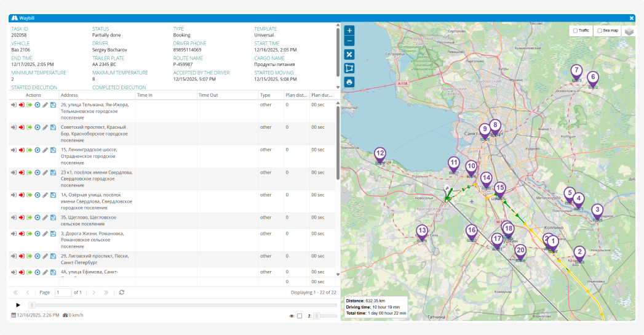Click save icon for Советский проспект row
The width and height of the screenshot is (644, 335).
pos(53,127)
